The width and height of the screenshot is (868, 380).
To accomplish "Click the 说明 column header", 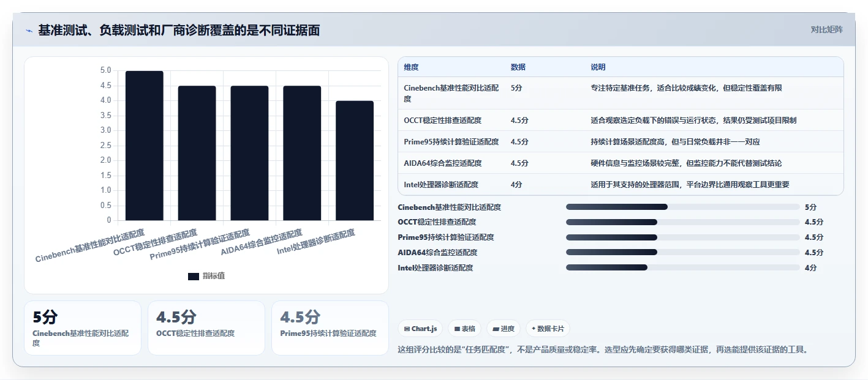I will (598, 67).
